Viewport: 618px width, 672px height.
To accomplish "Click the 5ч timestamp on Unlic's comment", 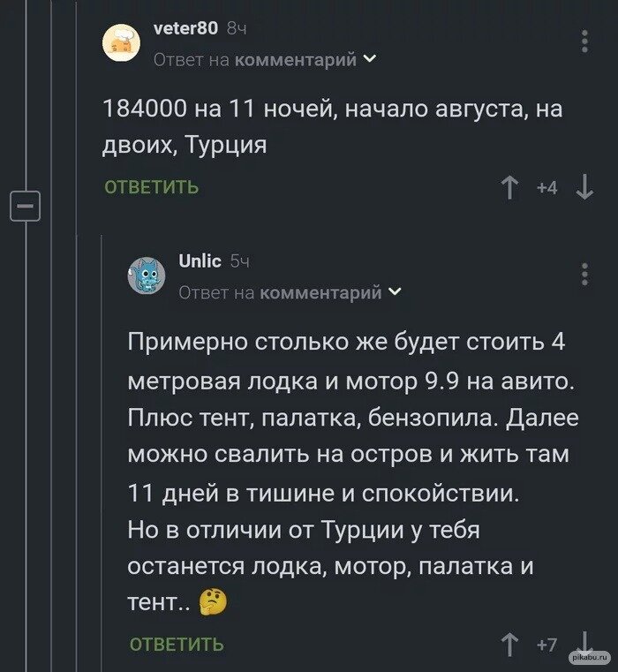I will point(240,261).
